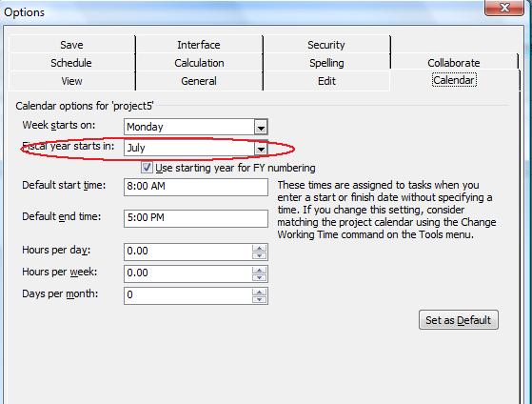Expand the Fiscal year starts in dropdown arrow
This screenshot has height=404, width=532.
[x=261, y=149]
